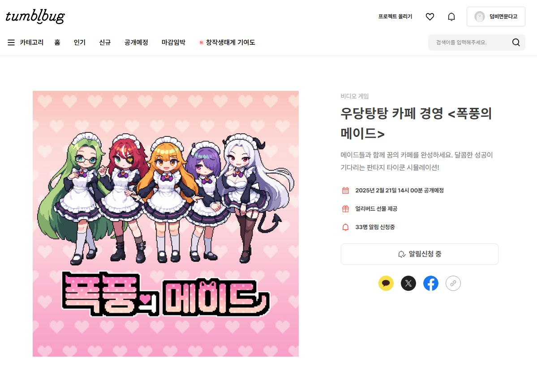
Task: Share project on Facebook
Action: pyautogui.click(x=431, y=283)
